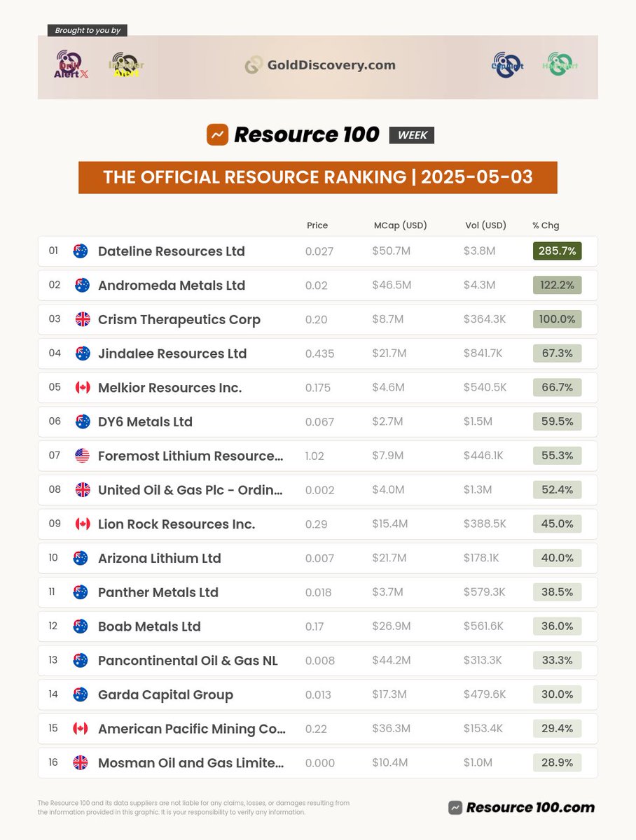Viewport: 636px width, 840px height.
Task: Click the Australian flag beside Garda Capital Group
Action: click(x=81, y=694)
